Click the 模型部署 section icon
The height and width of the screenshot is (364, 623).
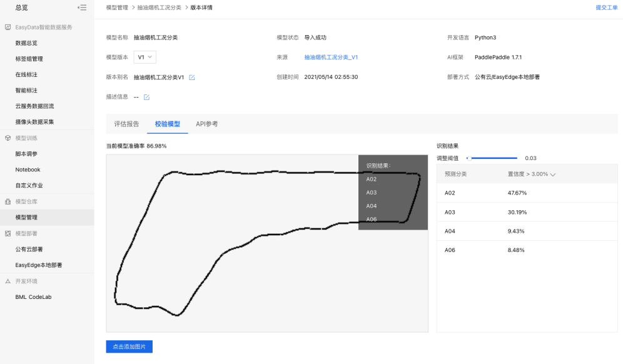pos(8,233)
